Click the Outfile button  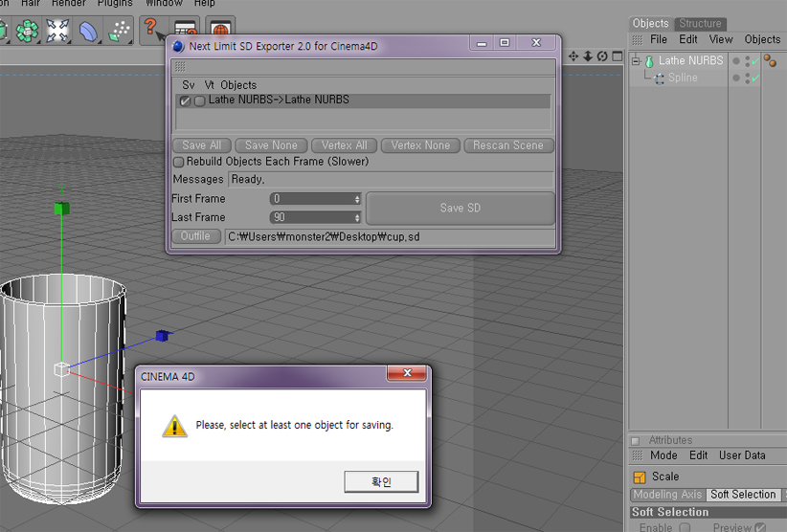tap(195, 236)
